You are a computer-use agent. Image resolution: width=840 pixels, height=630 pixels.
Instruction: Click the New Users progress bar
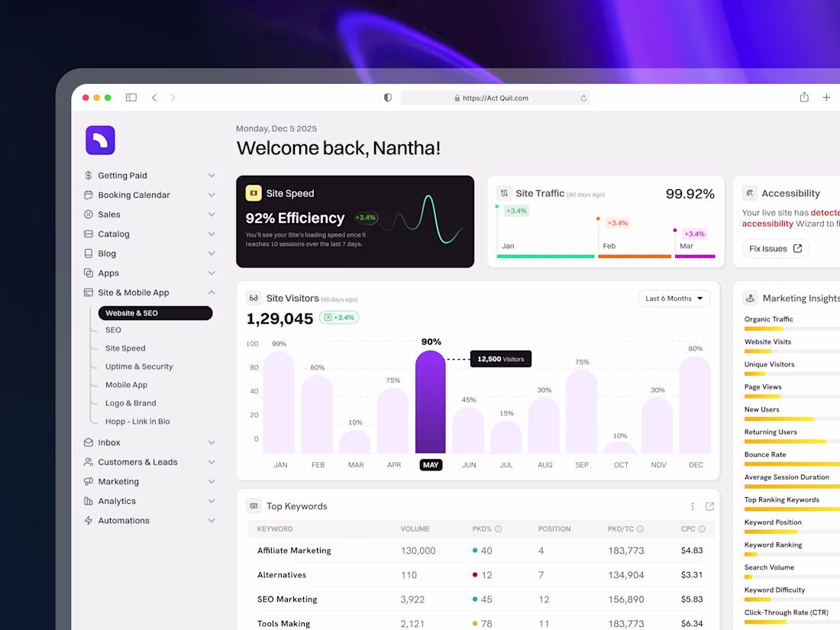(792, 419)
